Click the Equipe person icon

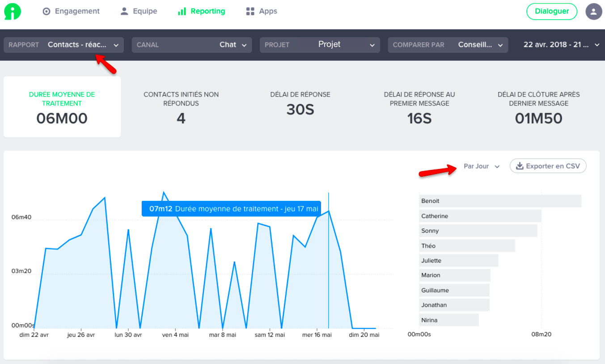pos(124,11)
